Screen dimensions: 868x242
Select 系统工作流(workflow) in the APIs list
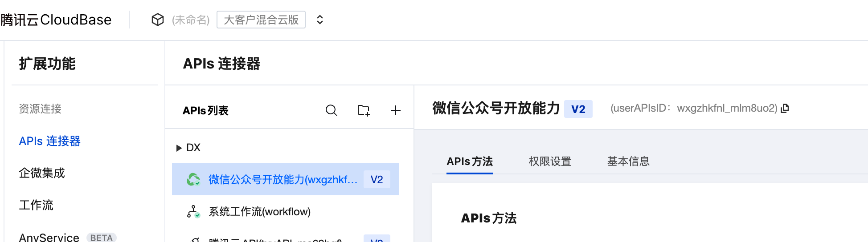[286, 211]
